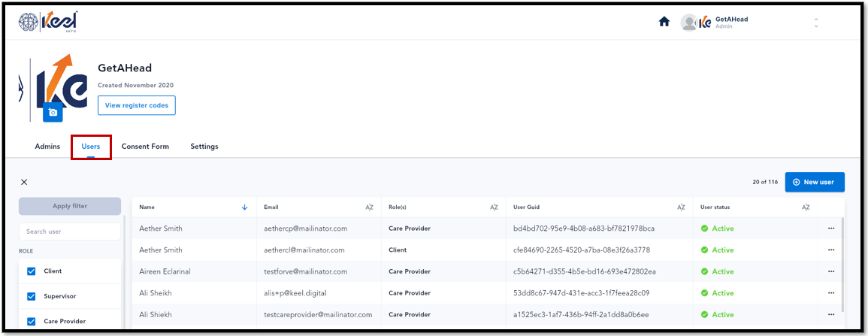
Task: Click GUID cfe84690-2265-4520-a7ba-08e3f26a3778
Action: [x=582, y=250]
